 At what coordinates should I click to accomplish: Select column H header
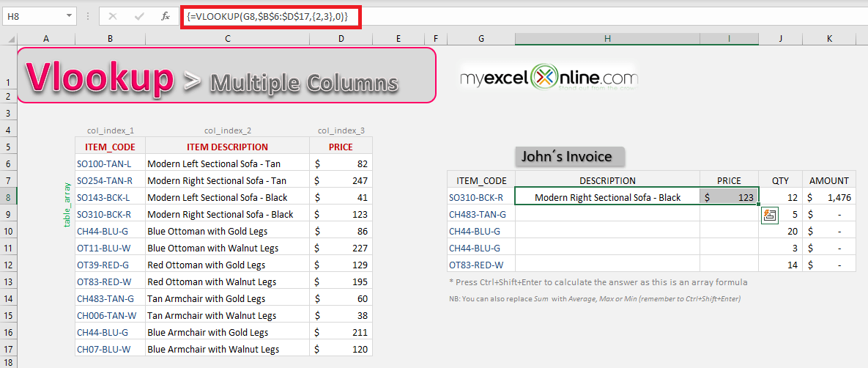coord(607,38)
